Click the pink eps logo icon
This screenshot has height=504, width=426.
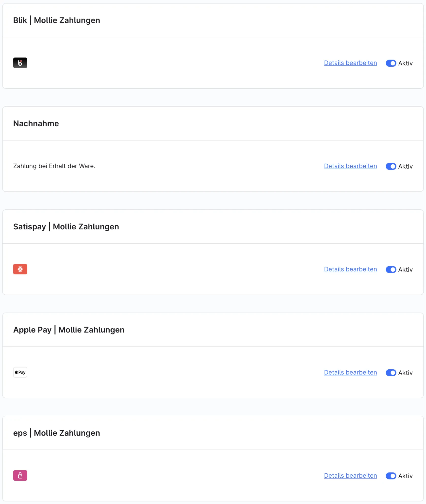20,475
